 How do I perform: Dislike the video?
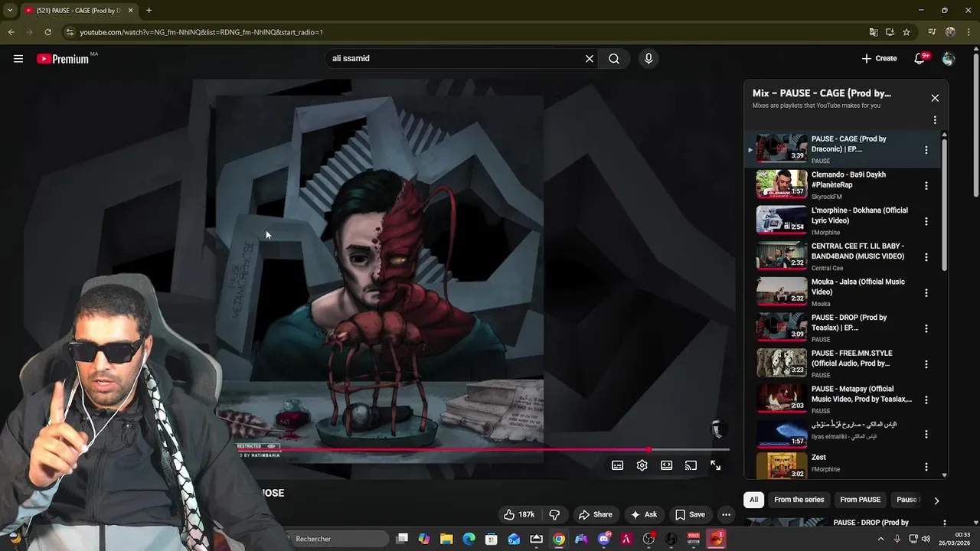[555, 514]
